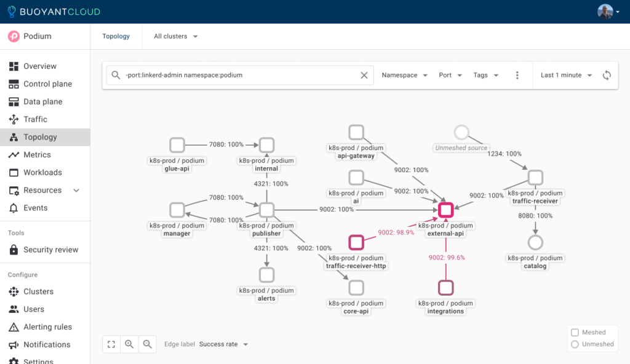Click the zoom out magnifier icon
The height and width of the screenshot is (364, 630).
click(147, 344)
